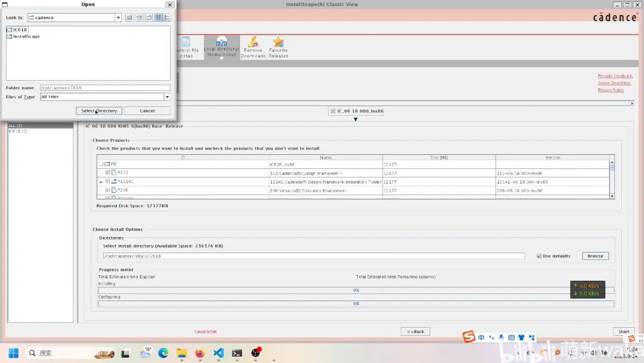Click the Browse button

click(x=595, y=256)
